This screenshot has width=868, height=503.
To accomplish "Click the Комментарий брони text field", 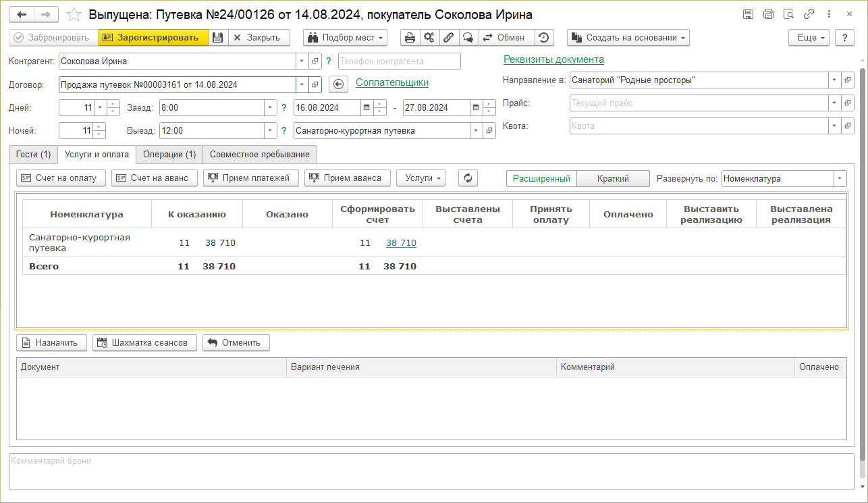I will coord(432,471).
